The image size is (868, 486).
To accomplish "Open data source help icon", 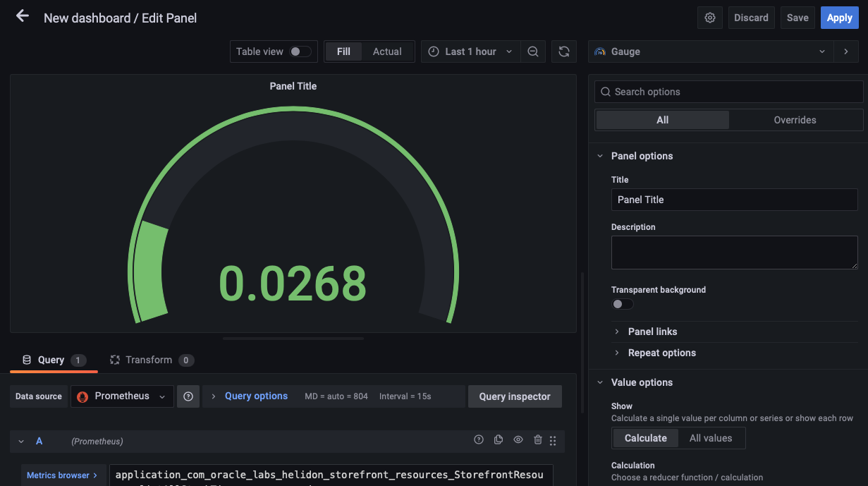I will [188, 396].
